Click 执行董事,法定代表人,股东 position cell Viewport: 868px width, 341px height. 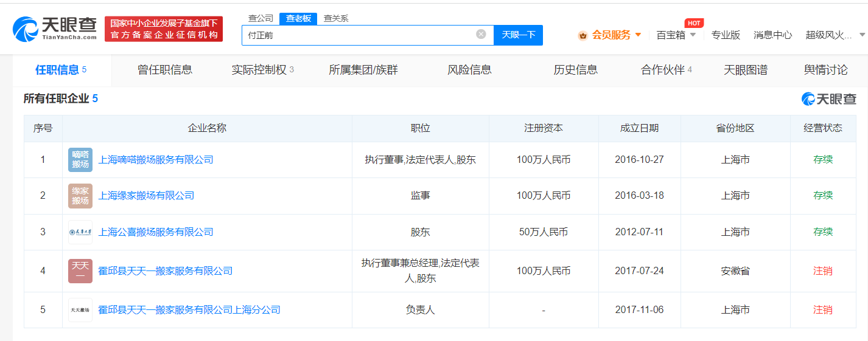[x=421, y=160]
